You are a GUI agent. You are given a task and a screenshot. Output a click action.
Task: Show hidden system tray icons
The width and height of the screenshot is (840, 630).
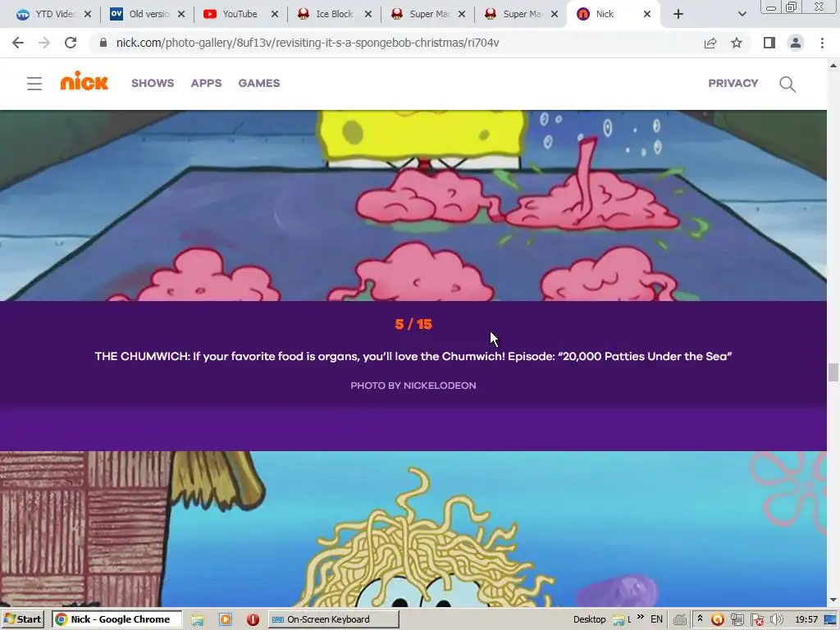click(700, 619)
